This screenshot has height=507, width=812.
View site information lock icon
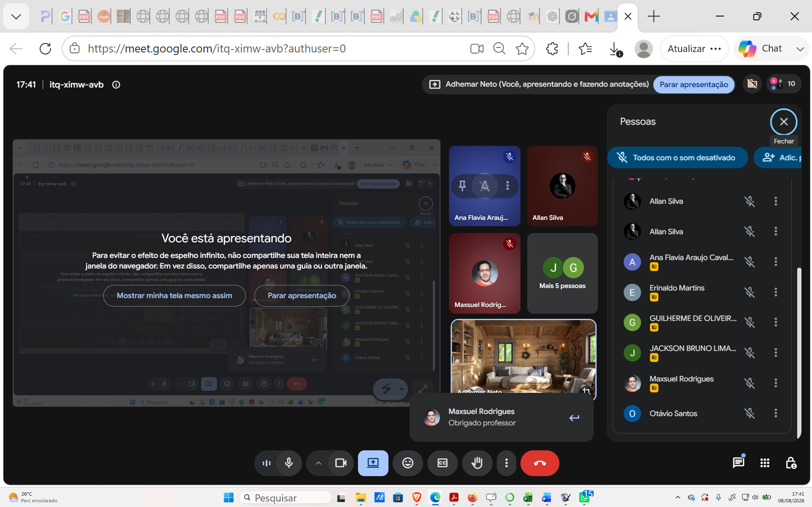(x=74, y=48)
